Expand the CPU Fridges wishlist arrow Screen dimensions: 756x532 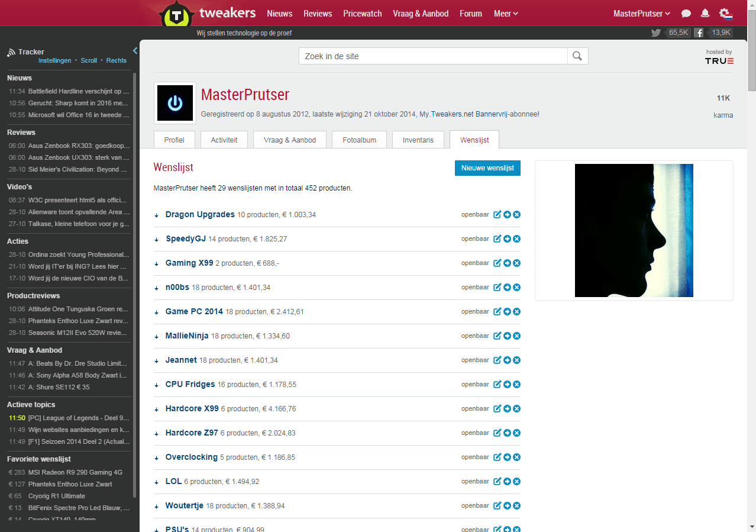157,385
